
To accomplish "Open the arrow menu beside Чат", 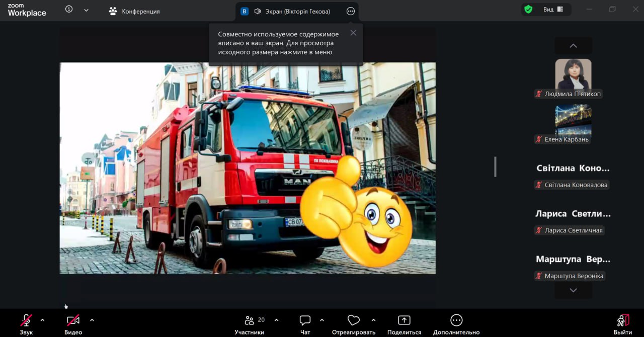I will point(322,320).
